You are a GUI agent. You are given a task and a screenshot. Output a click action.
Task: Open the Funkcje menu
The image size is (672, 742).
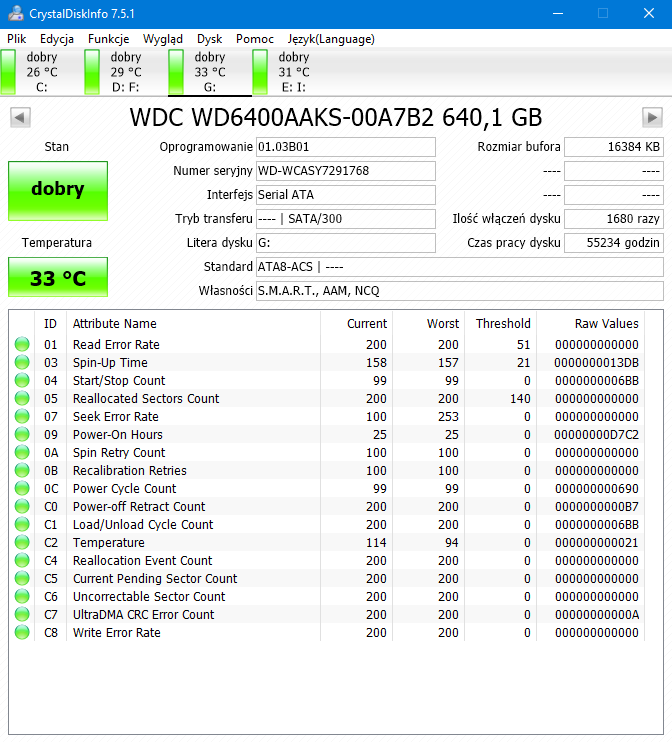108,39
